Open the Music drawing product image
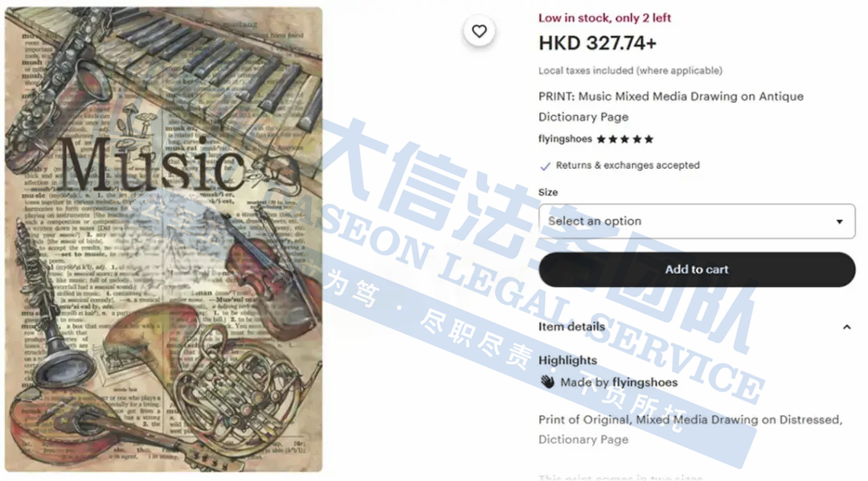The width and height of the screenshot is (868, 481). tap(164, 240)
